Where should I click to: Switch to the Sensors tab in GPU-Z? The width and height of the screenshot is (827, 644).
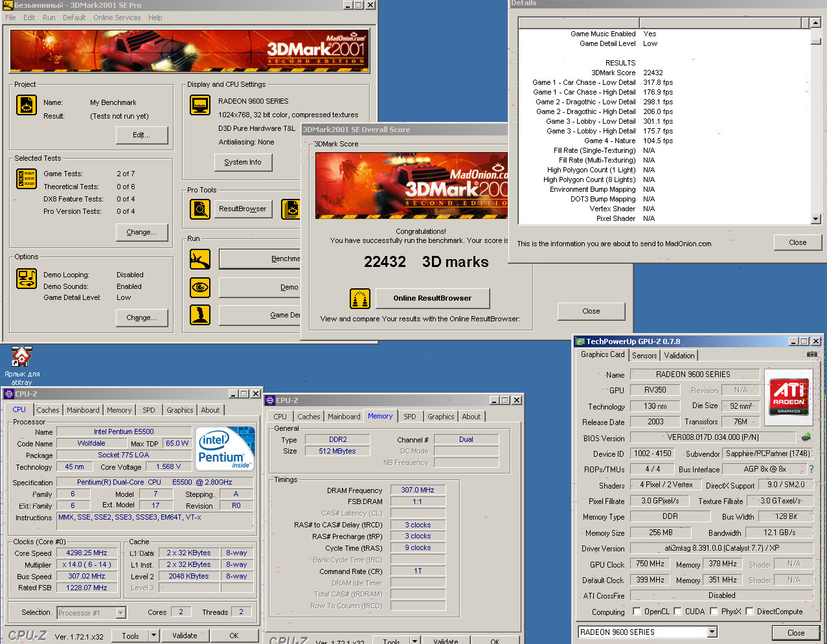pos(644,356)
